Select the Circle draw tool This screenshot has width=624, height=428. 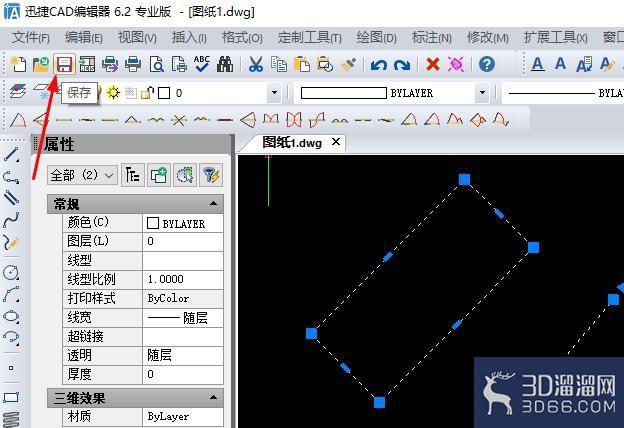pos(12,272)
